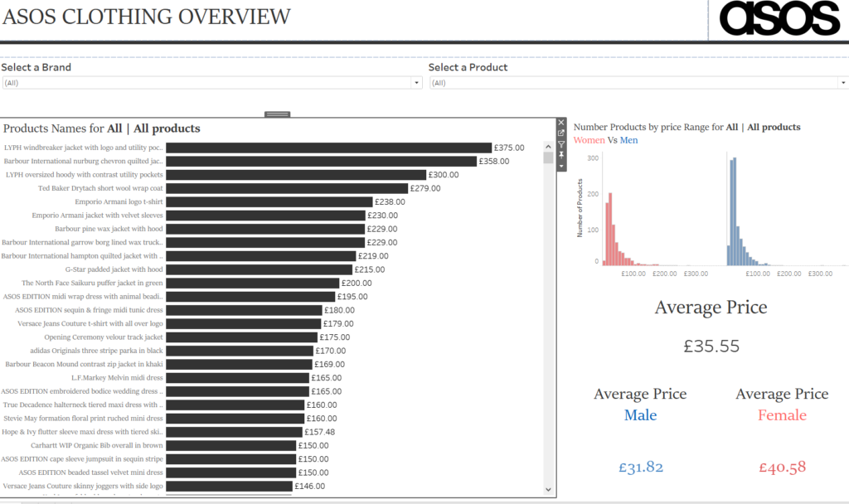
Task: Select Emporio Armani jacket with velvet sleeves
Action: point(98,216)
